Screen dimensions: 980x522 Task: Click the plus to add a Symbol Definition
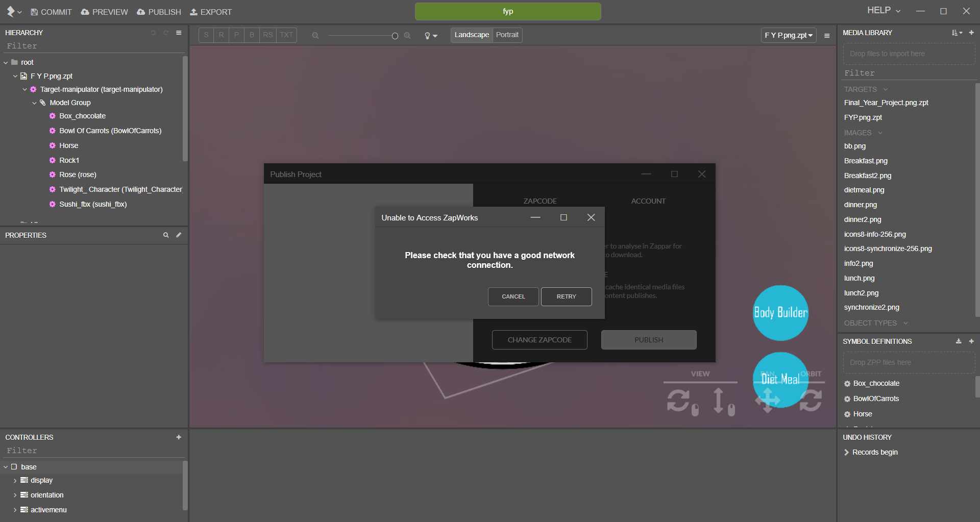point(972,341)
